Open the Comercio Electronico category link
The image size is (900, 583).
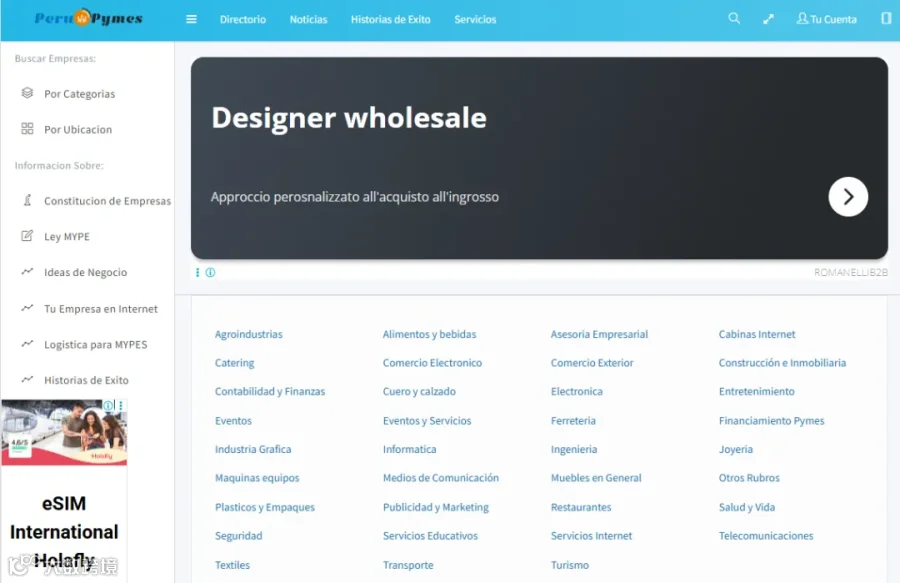pyautogui.click(x=432, y=363)
